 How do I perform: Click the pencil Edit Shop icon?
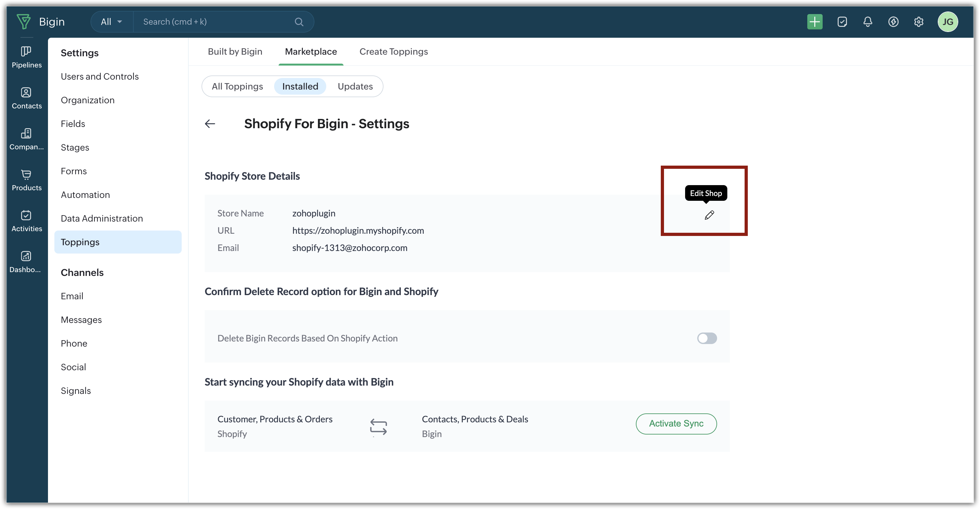[709, 215]
